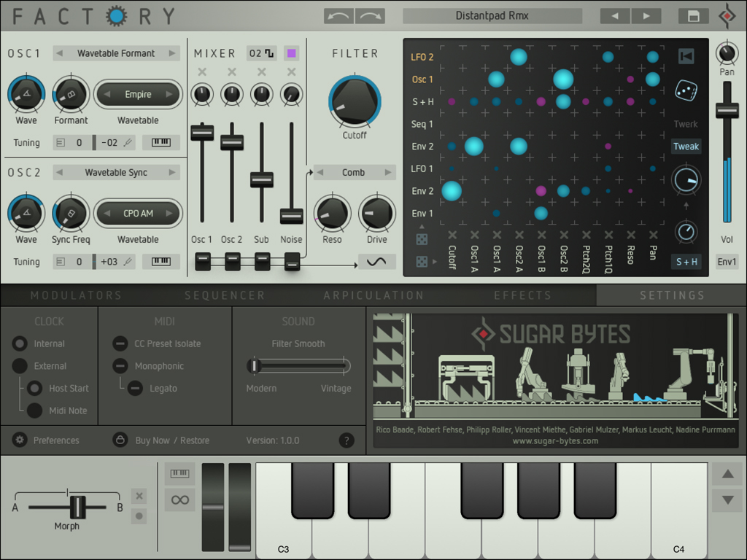This screenshot has height=560, width=747.
Task: Click the mixer waveform shape icon next to 02
Action: (269, 52)
